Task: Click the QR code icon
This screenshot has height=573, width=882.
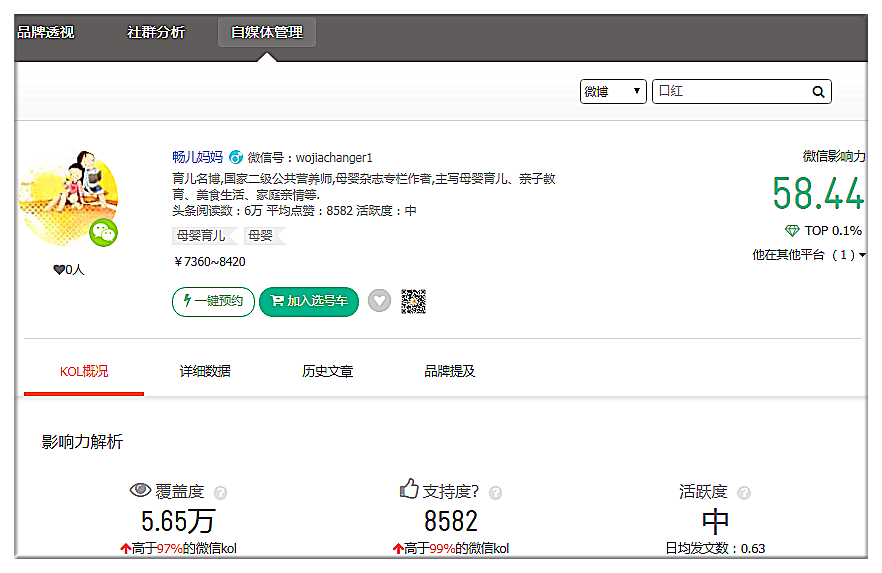Action: coord(413,301)
